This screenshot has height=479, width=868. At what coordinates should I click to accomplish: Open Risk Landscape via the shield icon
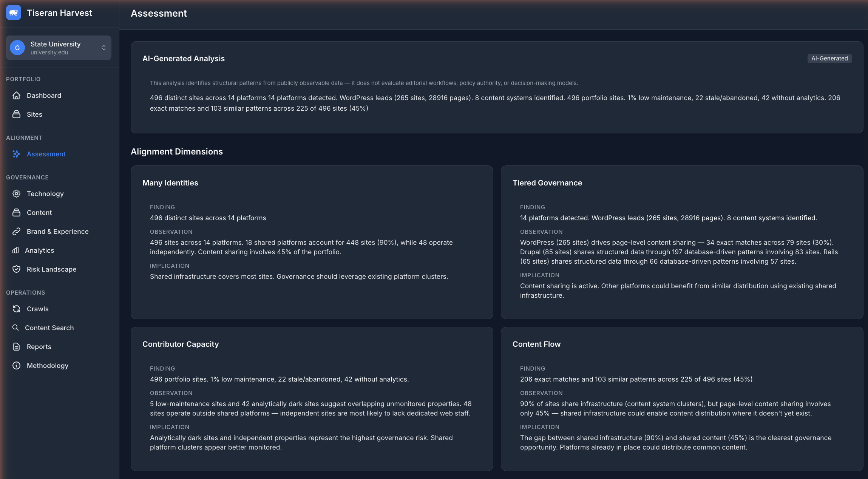pos(17,269)
